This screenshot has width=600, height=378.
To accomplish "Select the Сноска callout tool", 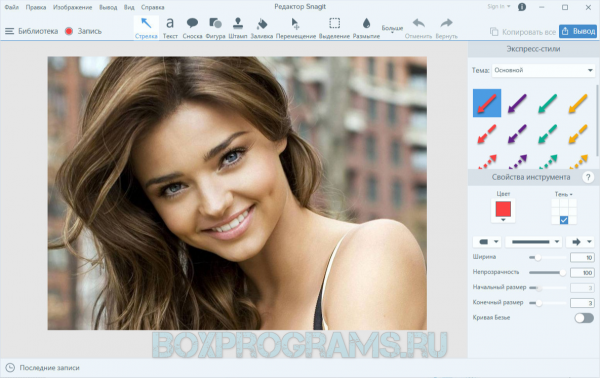I will (x=192, y=28).
